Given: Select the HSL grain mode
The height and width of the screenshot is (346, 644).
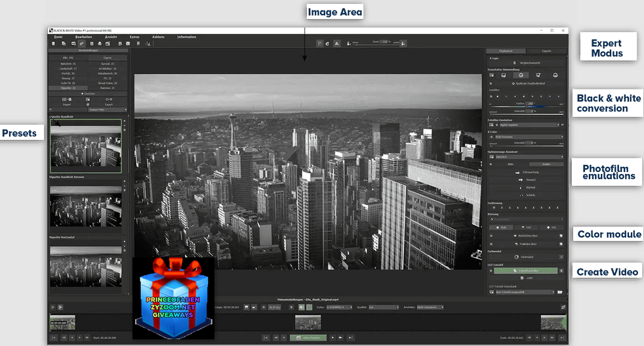Looking at the screenshot, I should pyautogui.click(x=551, y=228).
